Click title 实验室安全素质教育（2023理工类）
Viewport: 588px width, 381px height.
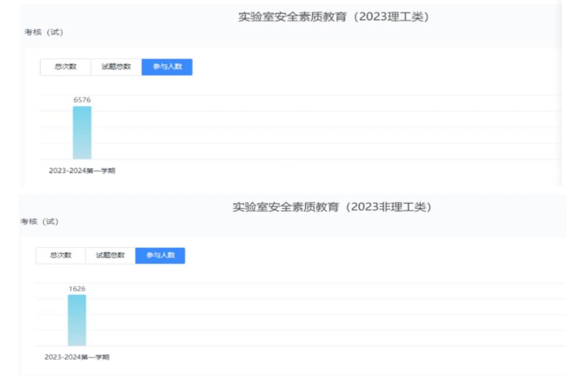click(x=333, y=17)
